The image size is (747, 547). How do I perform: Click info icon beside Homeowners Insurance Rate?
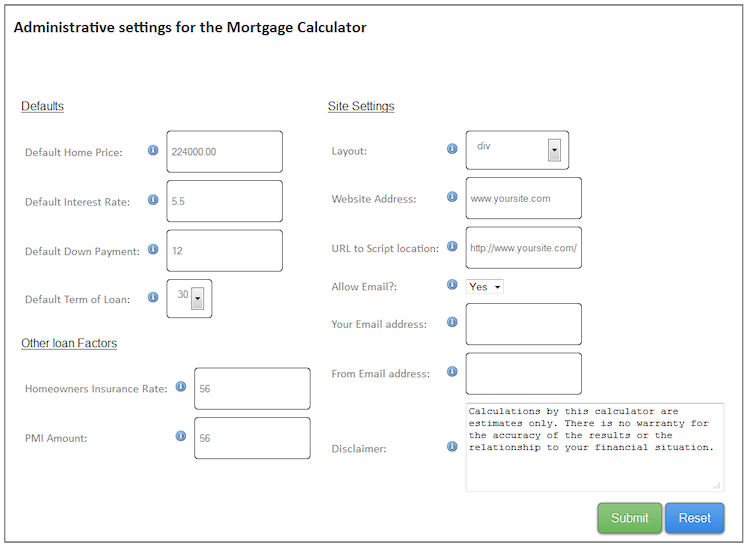tap(181, 386)
